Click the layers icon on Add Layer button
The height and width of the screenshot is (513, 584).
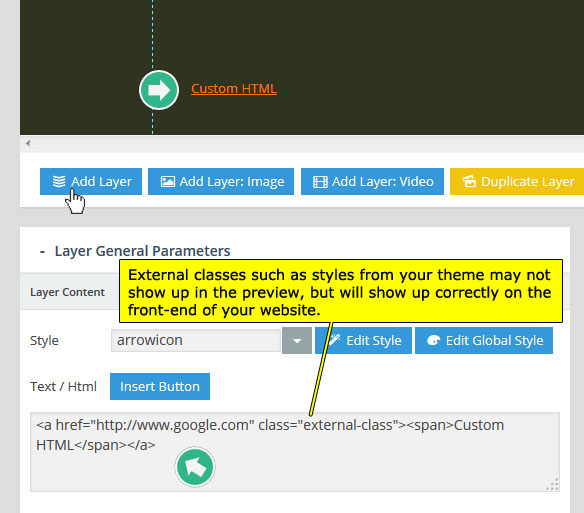59,181
